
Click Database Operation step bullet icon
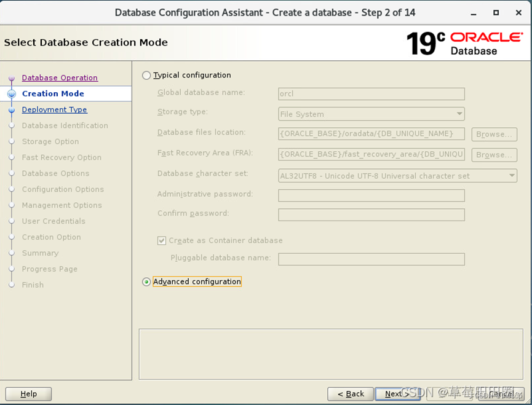12,78
